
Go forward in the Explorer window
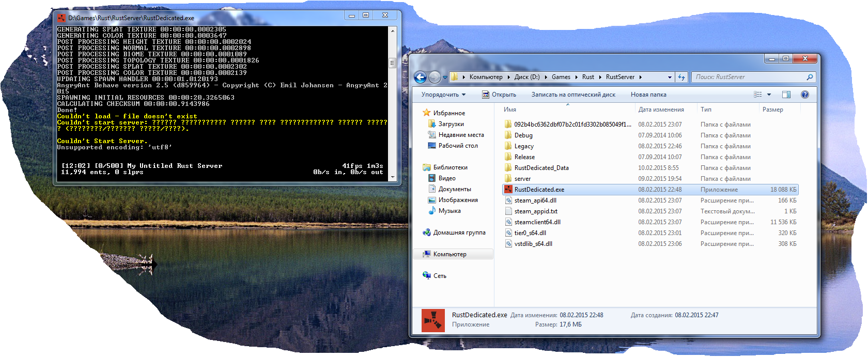[435, 77]
